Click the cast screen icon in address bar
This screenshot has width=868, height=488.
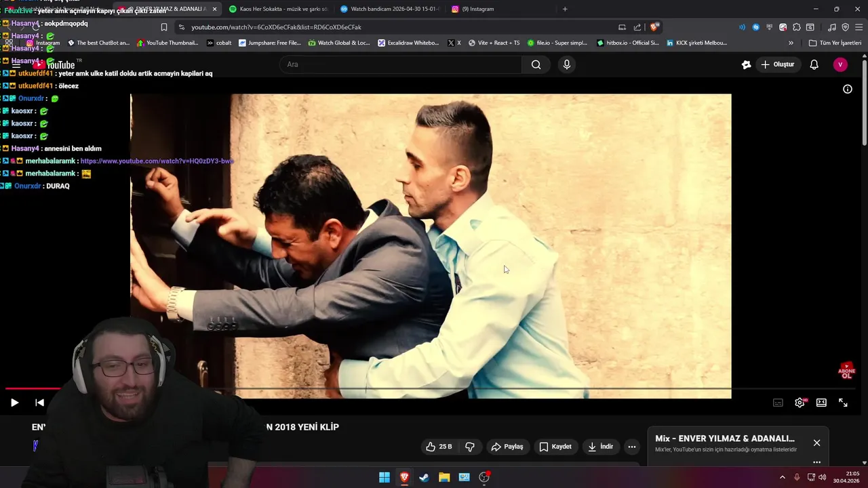[x=622, y=27]
